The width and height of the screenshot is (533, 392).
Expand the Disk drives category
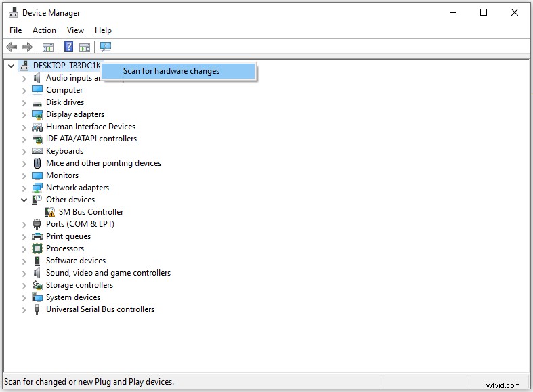pyautogui.click(x=24, y=103)
